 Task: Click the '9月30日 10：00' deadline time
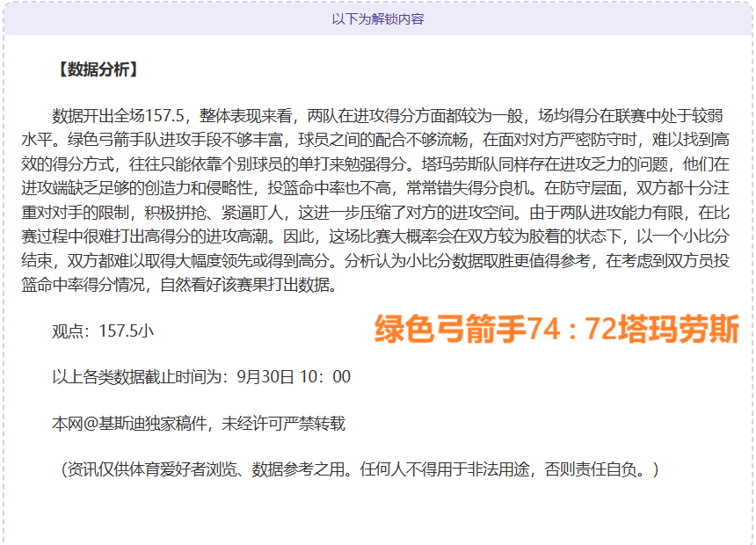pyautogui.click(x=294, y=377)
